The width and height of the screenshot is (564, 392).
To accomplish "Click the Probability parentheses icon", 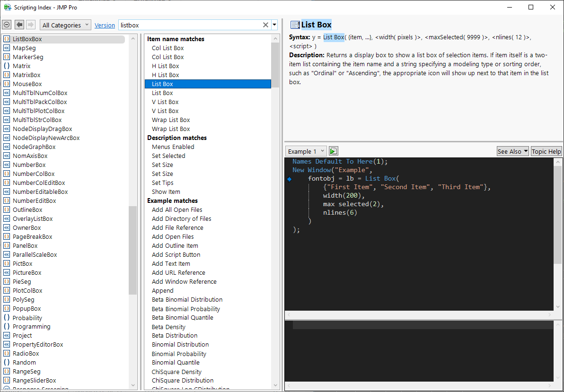I will [7, 318].
